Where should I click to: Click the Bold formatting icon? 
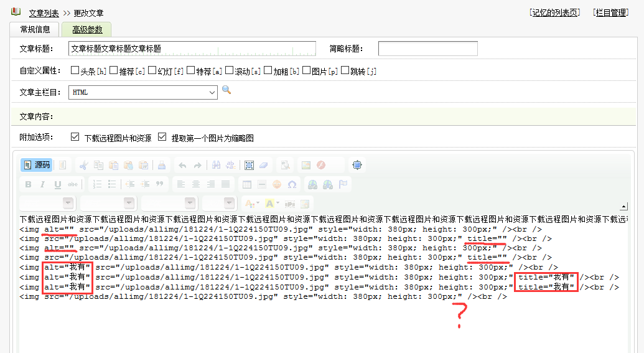pos(28,184)
